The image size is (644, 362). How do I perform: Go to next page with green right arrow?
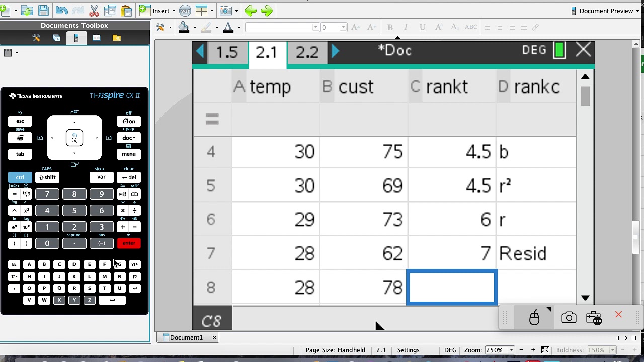pyautogui.click(x=267, y=11)
